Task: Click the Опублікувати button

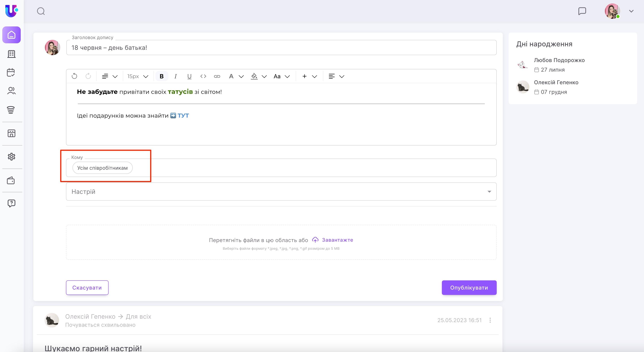Action: coord(469,288)
